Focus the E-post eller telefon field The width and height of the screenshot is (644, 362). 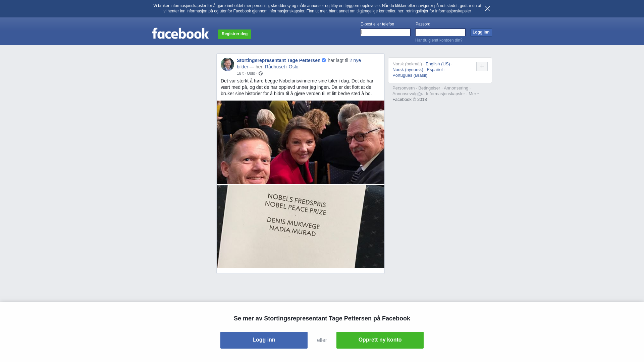(x=385, y=32)
